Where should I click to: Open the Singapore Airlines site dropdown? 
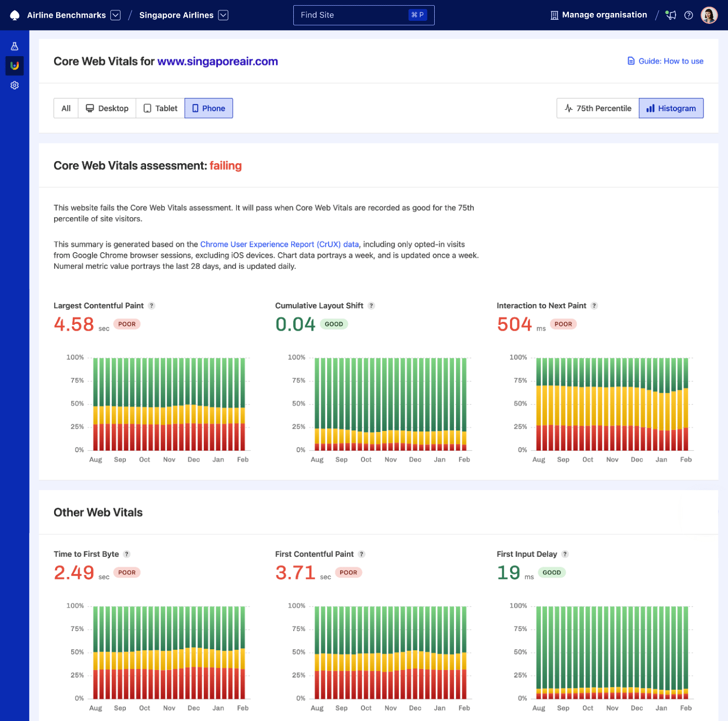(x=223, y=15)
